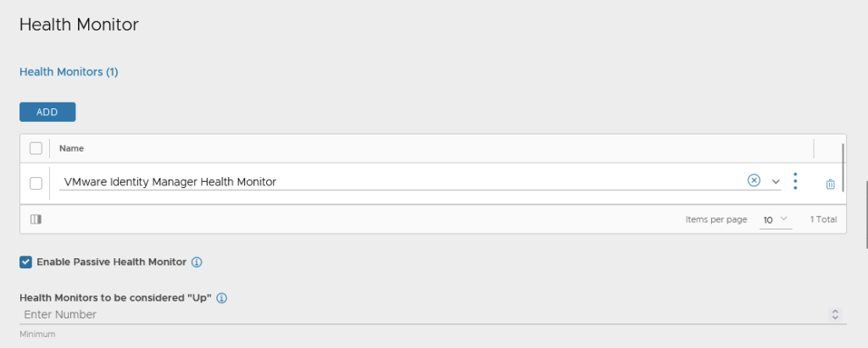Show info for monitors considered "Up"
Image resolution: width=868 pixels, height=348 pixels.
coord(222,298)
